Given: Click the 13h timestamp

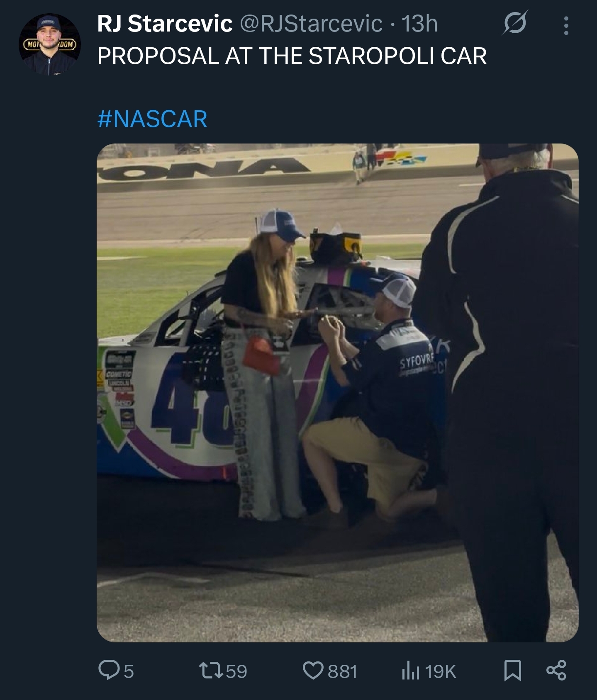Looking at the screenshot, I should [420, 23].
